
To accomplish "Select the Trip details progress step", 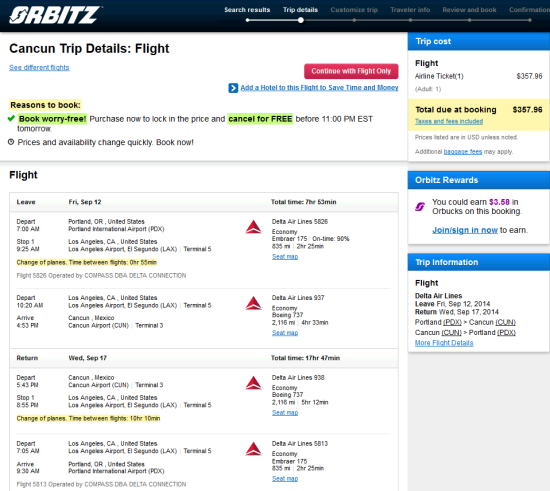I will (300, 10).
